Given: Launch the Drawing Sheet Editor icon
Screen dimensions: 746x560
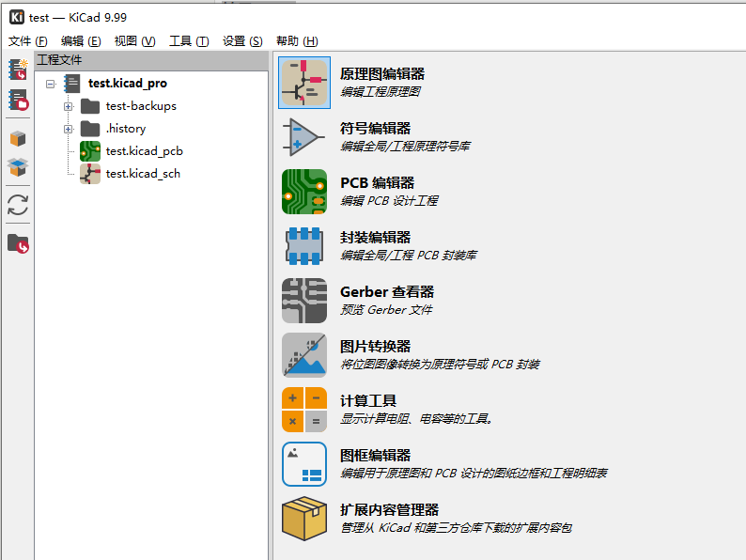Looking at the screenshot, I should (x=304, y=464).
